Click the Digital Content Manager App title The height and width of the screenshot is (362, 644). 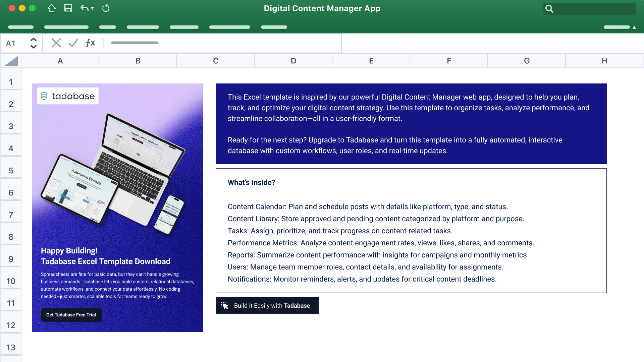[x=322, y=8]
